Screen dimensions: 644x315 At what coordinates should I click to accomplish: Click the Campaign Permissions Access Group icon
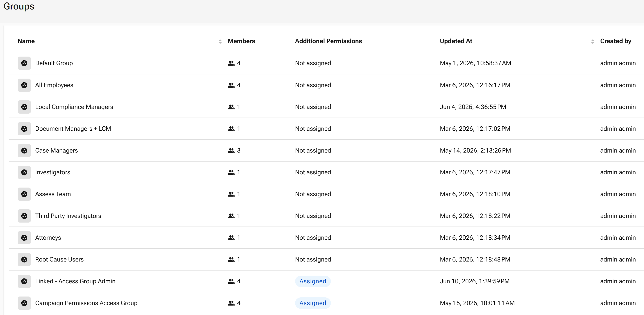(24, 303)
